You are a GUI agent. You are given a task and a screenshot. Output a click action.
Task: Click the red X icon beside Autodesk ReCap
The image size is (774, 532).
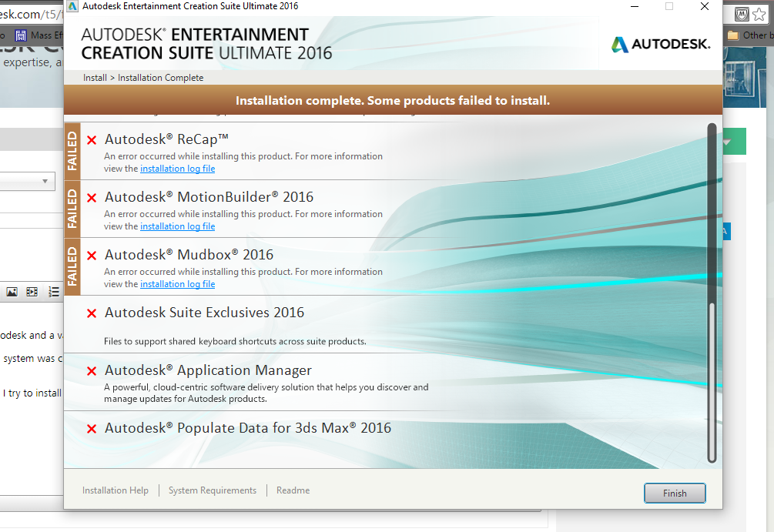pyautogui.click(x=91, y=140)
